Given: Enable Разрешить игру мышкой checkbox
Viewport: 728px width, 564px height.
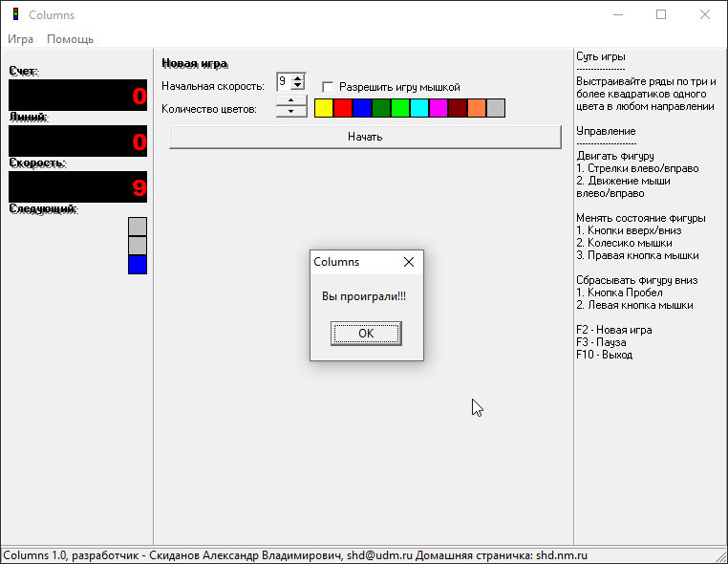Looking at the screenshot, I should [x=328, y=87].
